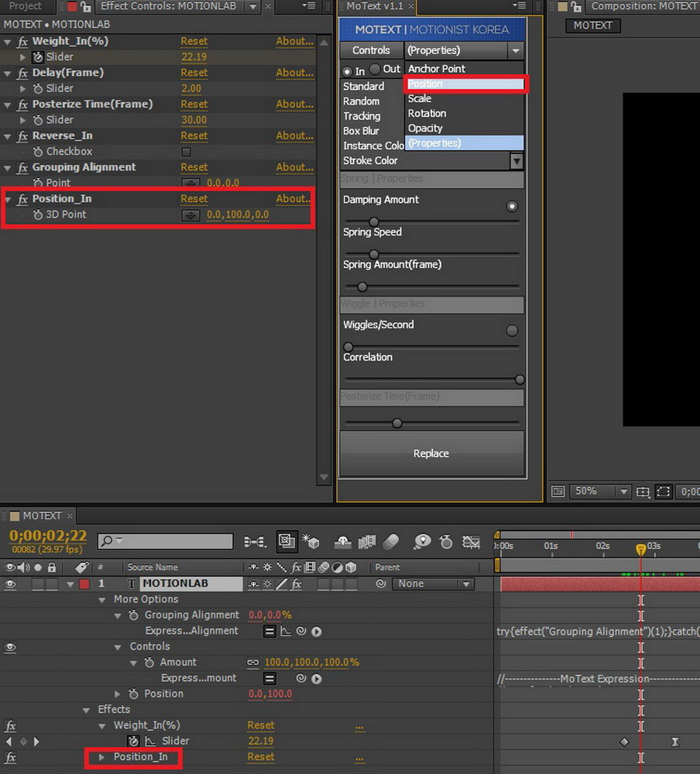Collapse More Options in timeline
Image resolution: width=700 pixels, height=774 pixels.
point(102,601)
